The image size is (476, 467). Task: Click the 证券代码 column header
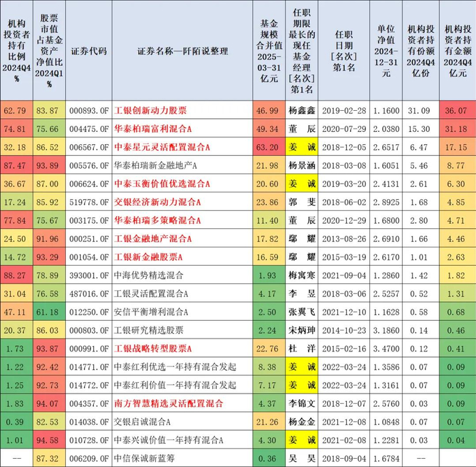(89, 51)
